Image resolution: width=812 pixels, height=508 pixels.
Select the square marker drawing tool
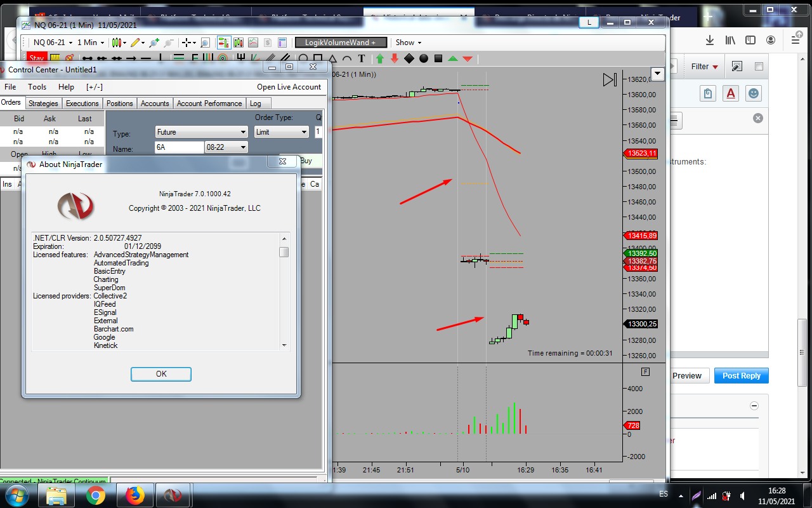[x=438, y=59]
